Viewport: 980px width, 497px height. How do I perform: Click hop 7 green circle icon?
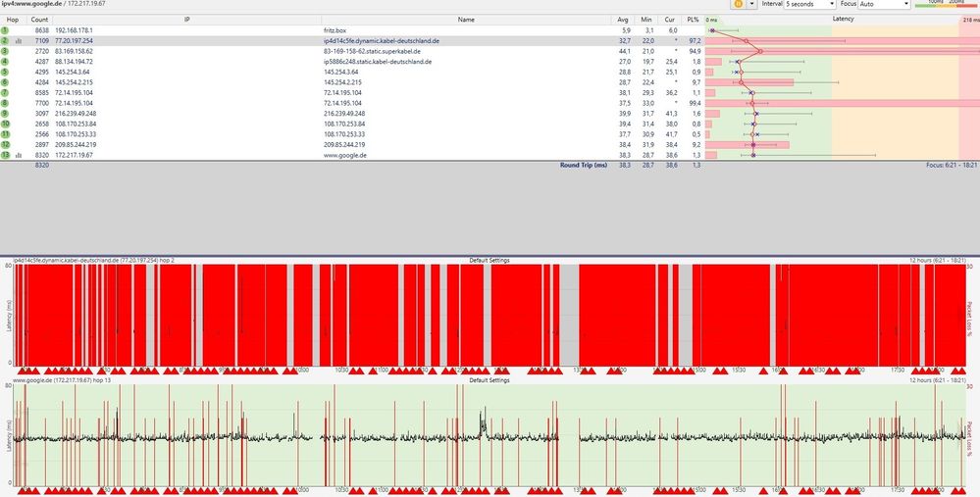click(5, 92)
